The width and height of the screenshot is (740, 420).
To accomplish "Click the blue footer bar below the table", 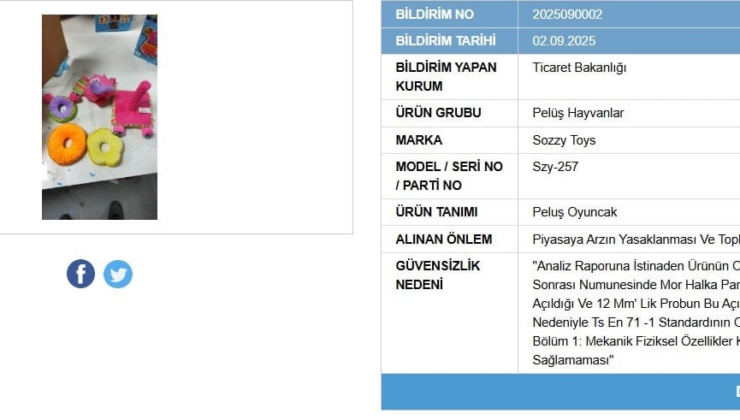I will coord(561,392).
